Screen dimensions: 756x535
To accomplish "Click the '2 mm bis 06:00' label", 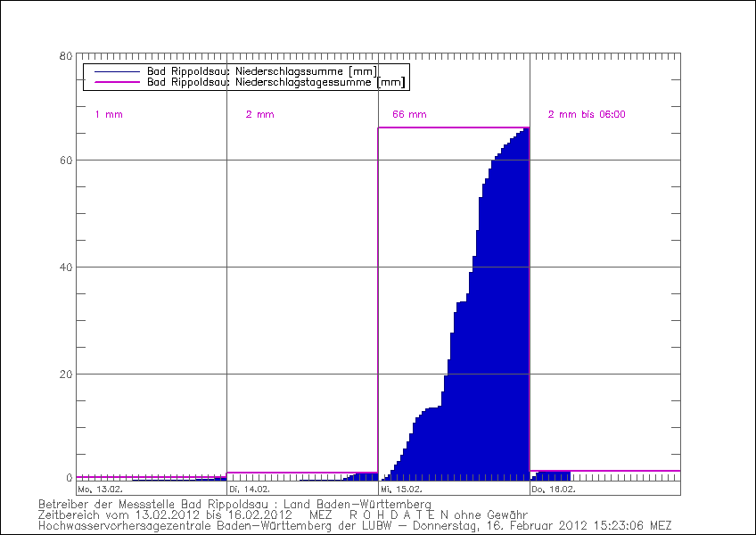I will [x=587, y=114].
